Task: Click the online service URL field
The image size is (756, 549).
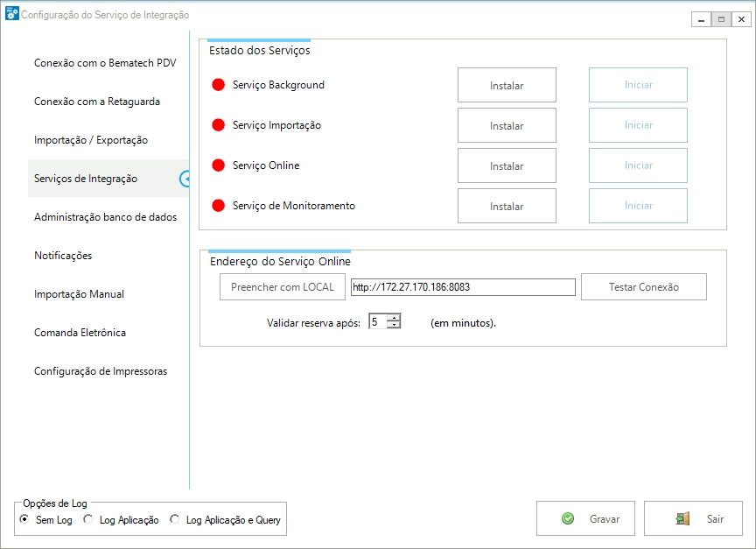Action: [463, 287]
